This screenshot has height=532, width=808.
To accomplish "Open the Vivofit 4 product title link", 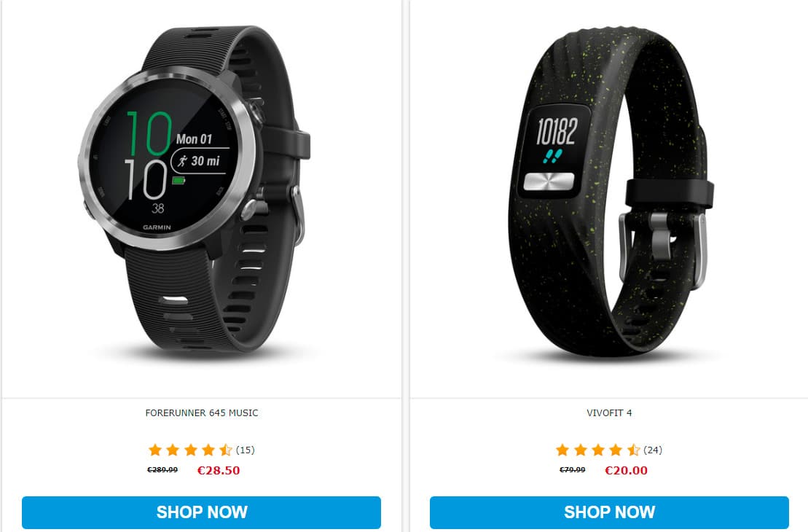I will click(609, 413).
